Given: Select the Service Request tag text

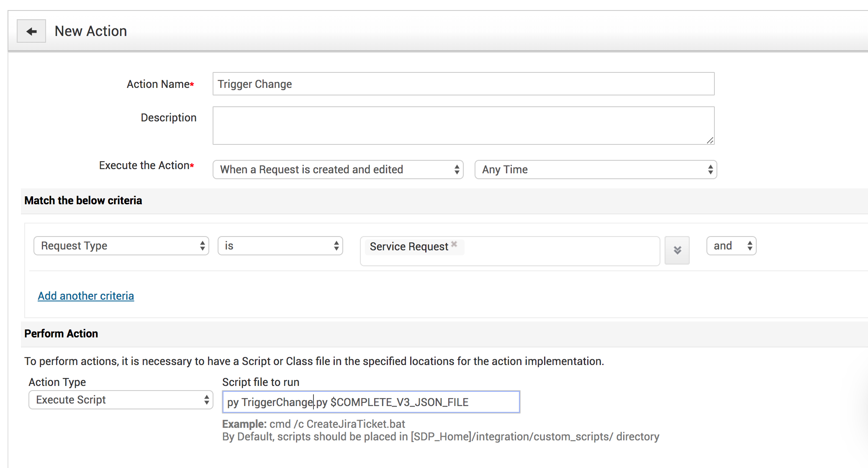Looking at the screenshot, I should [x=408, y=247].
